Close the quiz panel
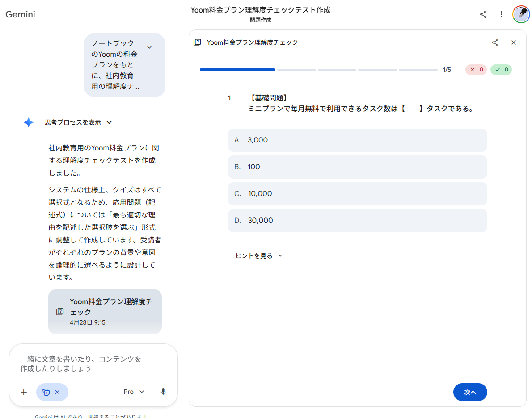Viewport: 532px width, 418px height. [514, 42]
